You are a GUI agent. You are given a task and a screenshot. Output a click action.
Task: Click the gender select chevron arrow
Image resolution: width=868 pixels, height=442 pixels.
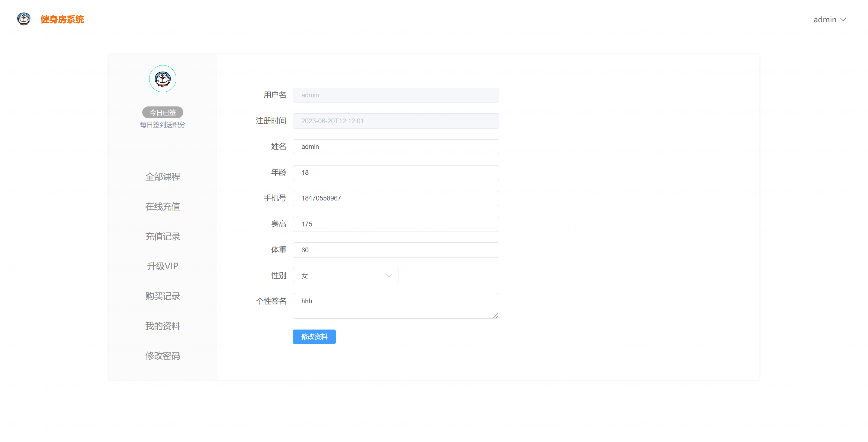pyautogui.click(x=388, y=276)
